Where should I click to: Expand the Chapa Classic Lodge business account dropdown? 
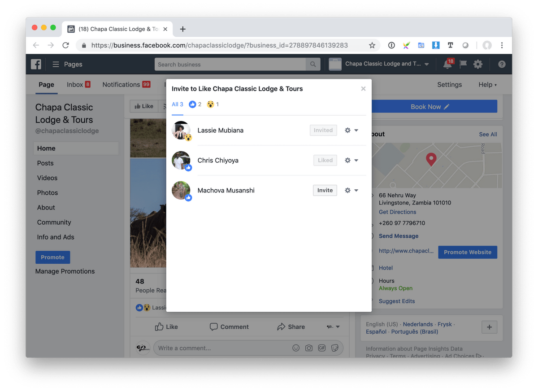point(426,64)
